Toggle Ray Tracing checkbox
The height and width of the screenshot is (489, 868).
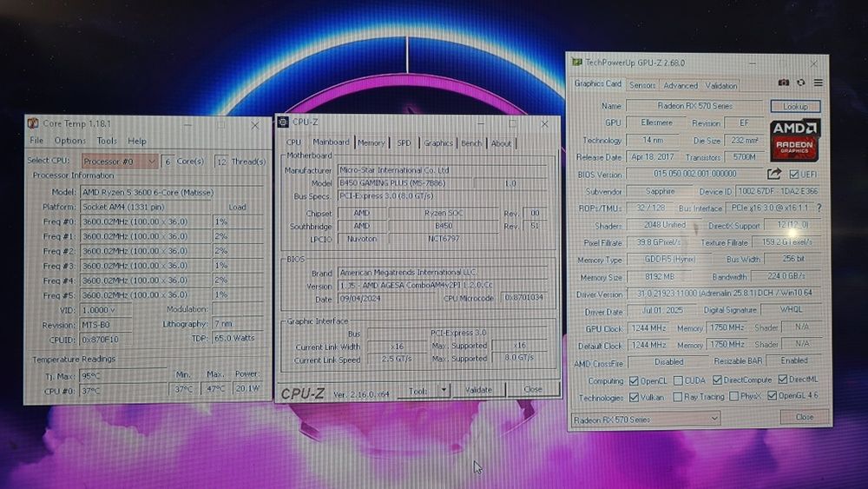(677, 397)
